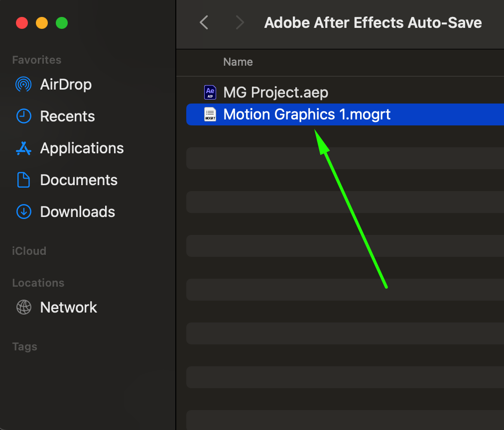Open Applications folder in sidebar
Screen dimensions: 504x430
82,148
